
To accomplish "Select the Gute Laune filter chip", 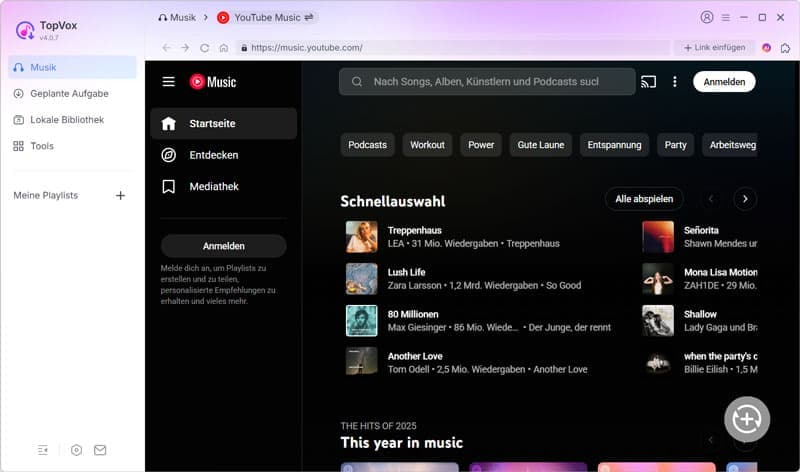I will (x=541, y=145).
